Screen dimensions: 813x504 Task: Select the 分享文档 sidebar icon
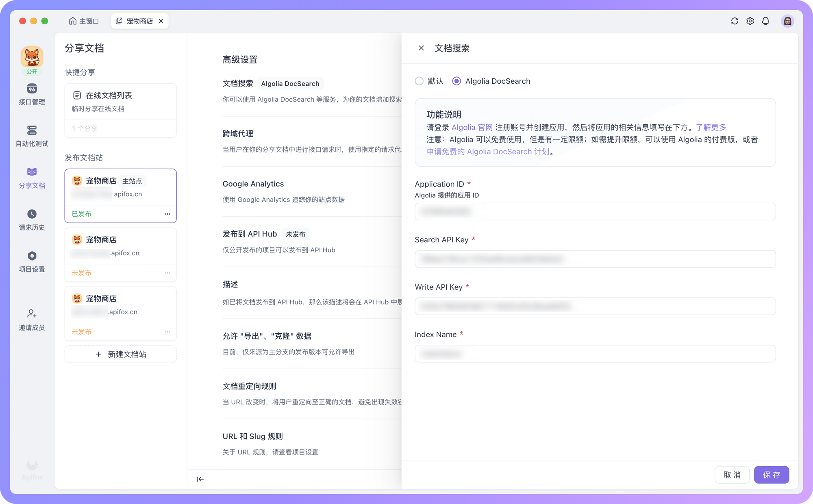(32, 178)
